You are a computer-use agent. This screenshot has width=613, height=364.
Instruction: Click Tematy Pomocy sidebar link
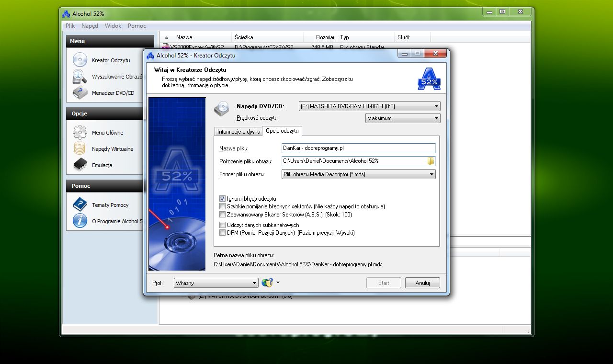[110, 205]
